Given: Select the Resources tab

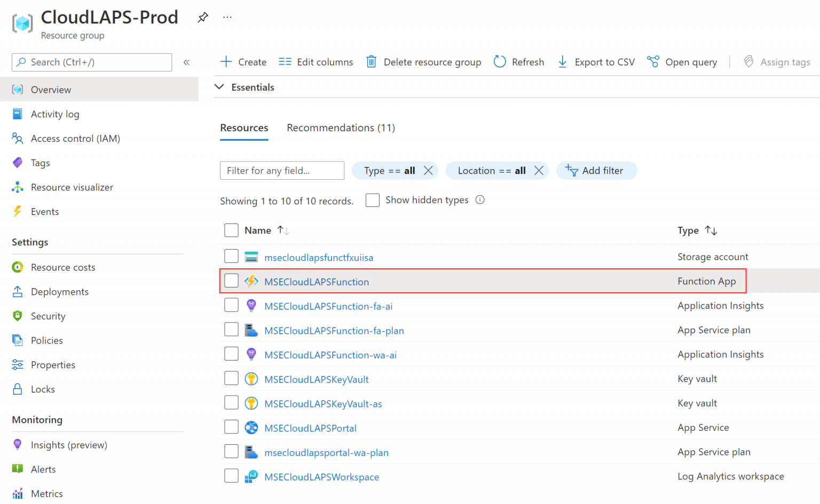Looking at the screenshot, I should point(244,128).
